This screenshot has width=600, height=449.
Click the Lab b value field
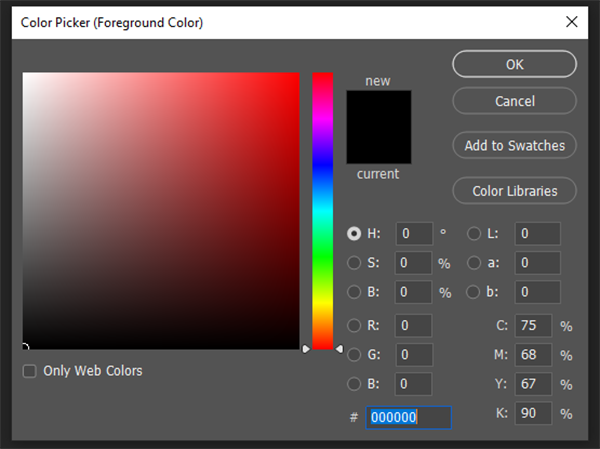[x=538, y=292]
